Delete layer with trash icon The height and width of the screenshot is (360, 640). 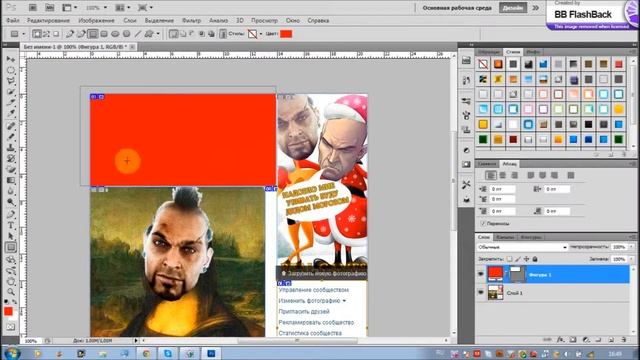(x=624, y=340)
